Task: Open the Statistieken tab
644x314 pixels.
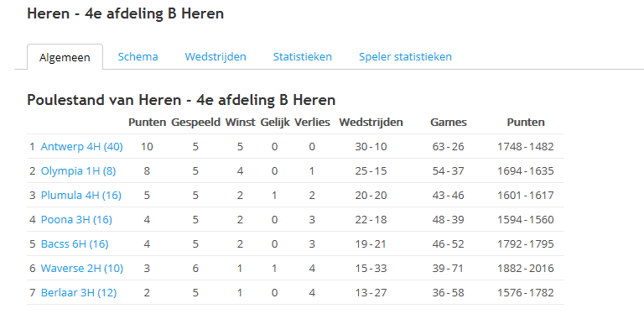Action: [302, 57]
